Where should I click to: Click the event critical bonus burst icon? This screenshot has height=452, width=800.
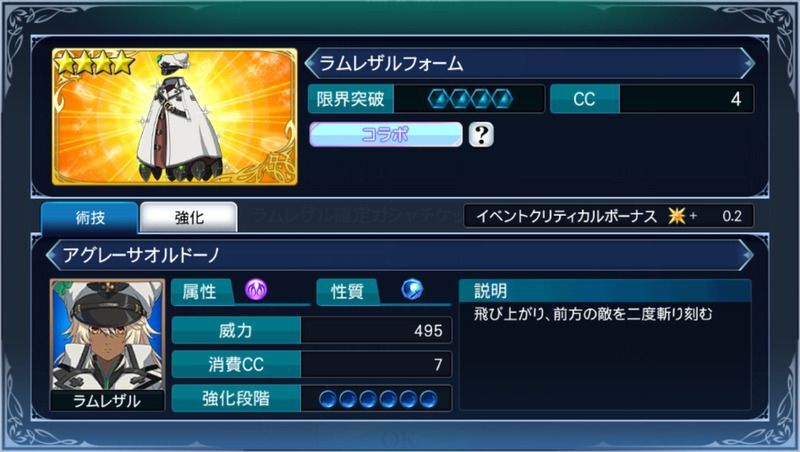point(677,216)
